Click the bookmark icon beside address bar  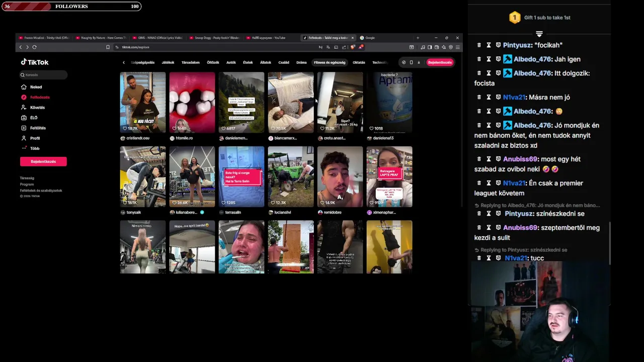pyautogui.click(x=108, y=47)
